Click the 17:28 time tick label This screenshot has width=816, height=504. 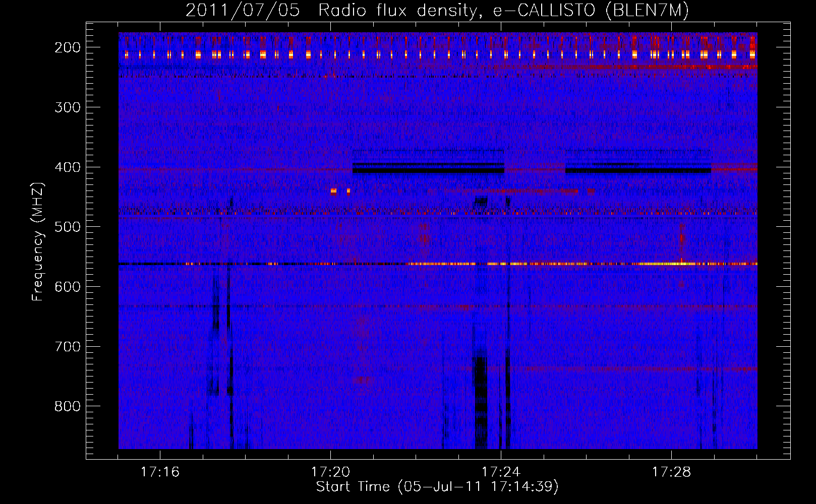pyautogui.click(x=671, y=472)
